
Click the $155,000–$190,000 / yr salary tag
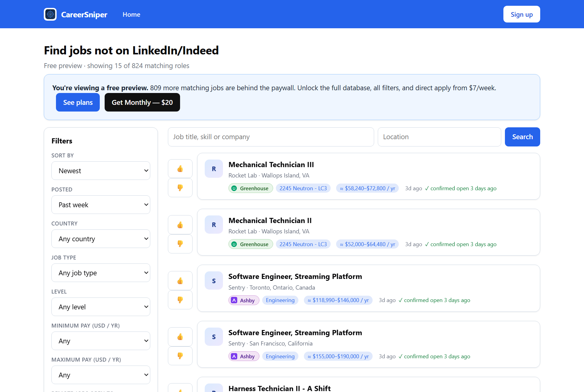coord(338,356)
